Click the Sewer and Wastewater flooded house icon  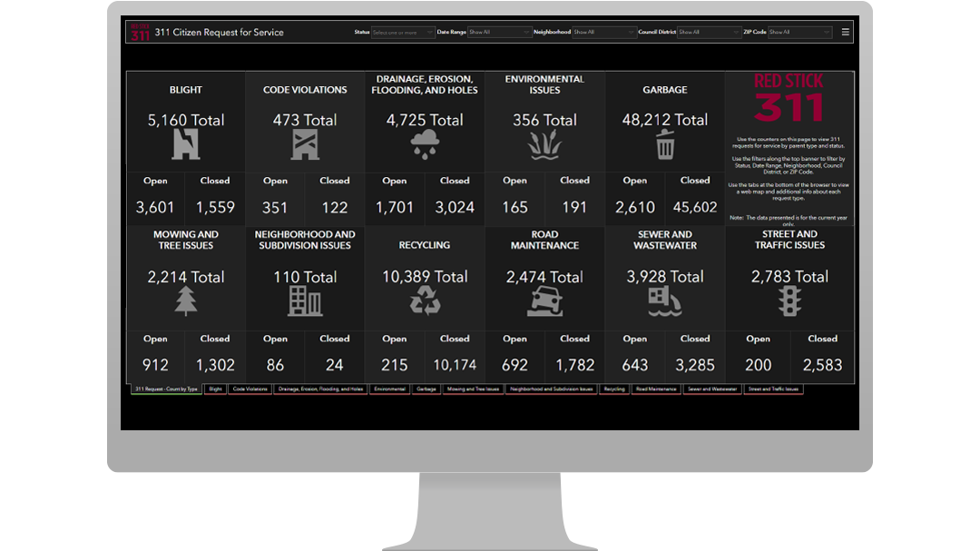click(x=664, y=301)
